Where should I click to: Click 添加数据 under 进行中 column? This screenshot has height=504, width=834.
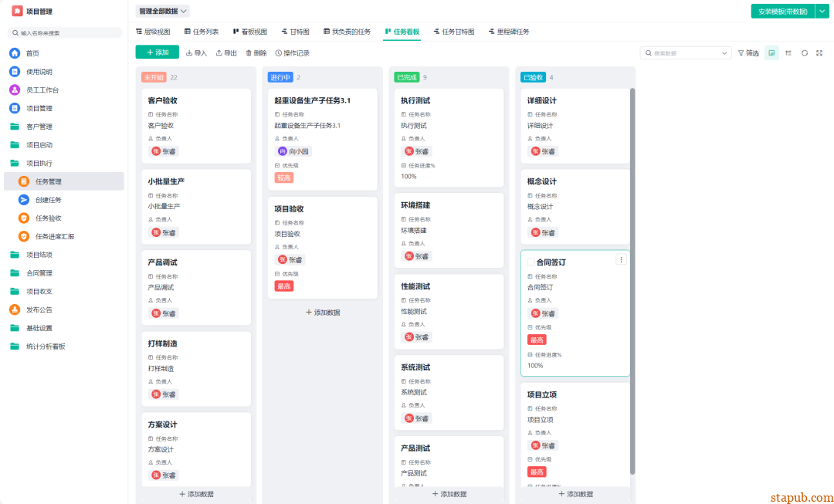(x=322, y=313)
